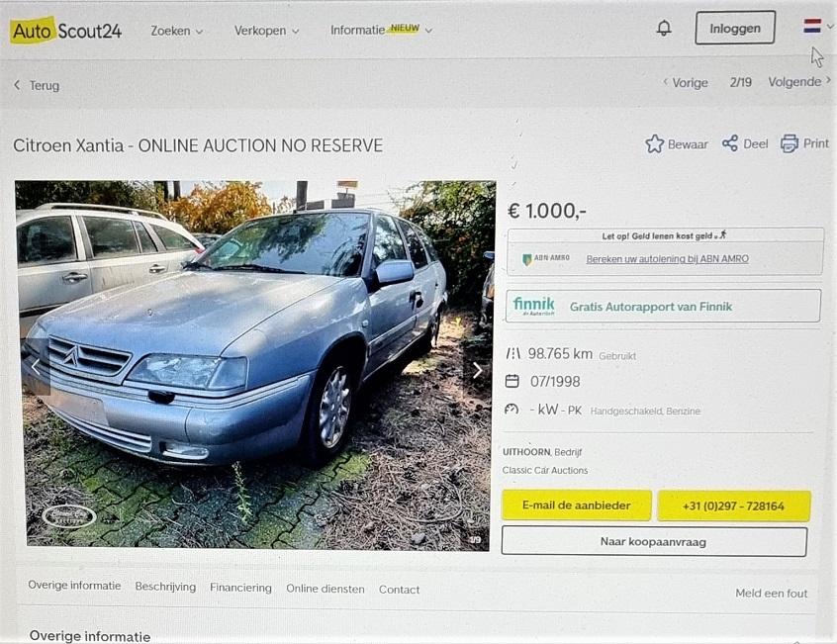Expand the Informatie dropdown menu

click(x=381, y=30)
